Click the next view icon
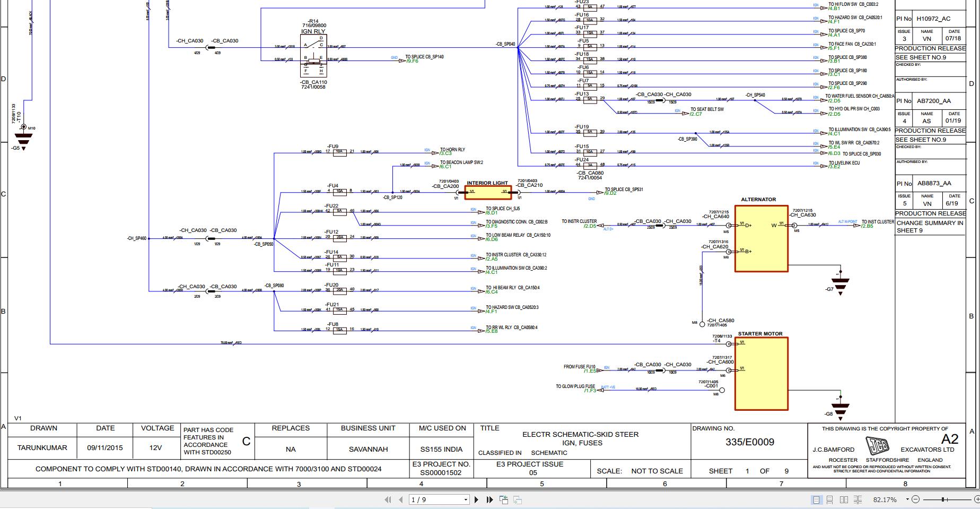This screenshot has width=980, height=509. click(518, 499)
